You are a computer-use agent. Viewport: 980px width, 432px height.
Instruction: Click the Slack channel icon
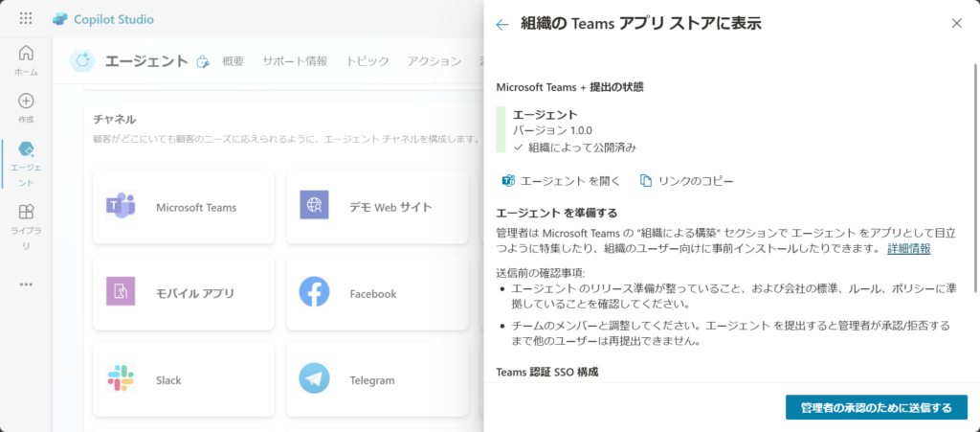(121, 378)
